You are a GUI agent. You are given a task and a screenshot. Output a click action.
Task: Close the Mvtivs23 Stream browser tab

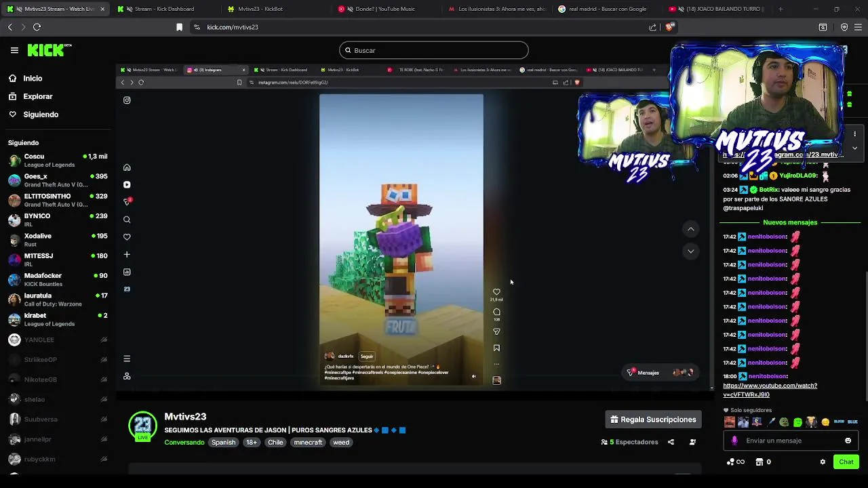point(102,9)
